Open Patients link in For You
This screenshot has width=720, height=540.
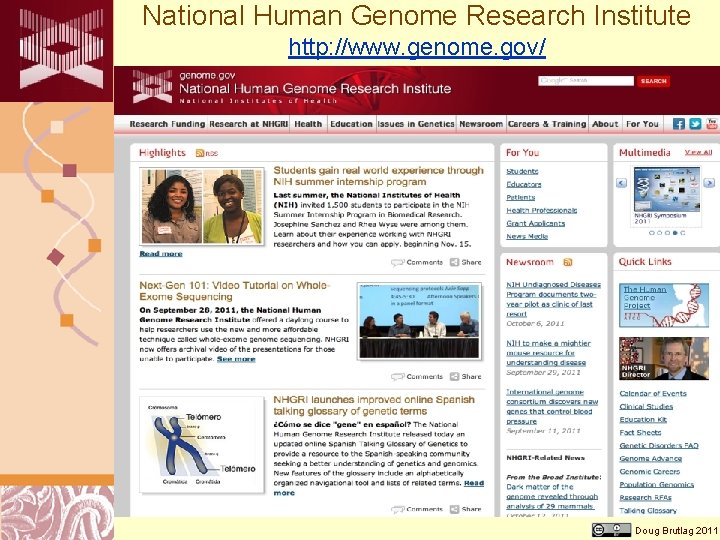tap(520, 197)
